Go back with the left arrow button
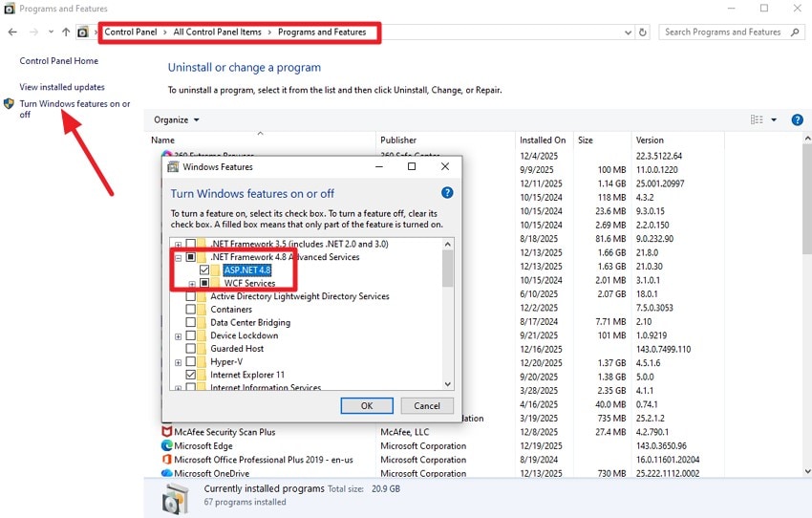The height and width of the screenshot is (518, 812). [x=12, y=32]
